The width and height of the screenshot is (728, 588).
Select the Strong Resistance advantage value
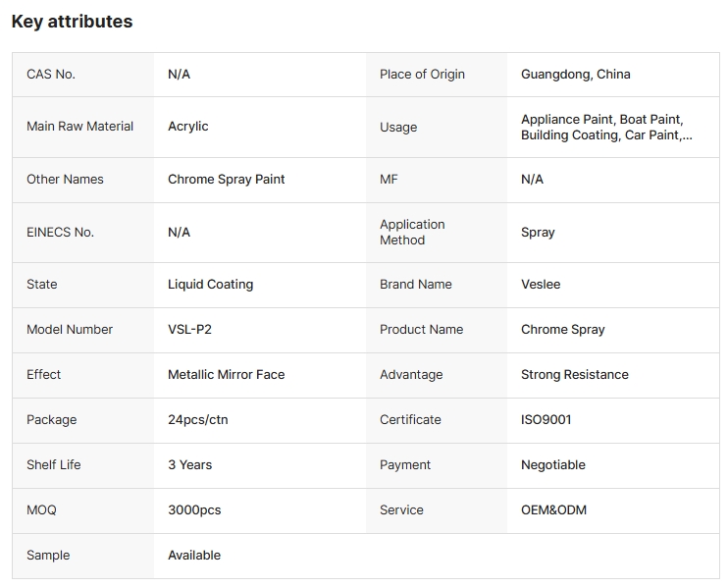click(x=574, y=375)
